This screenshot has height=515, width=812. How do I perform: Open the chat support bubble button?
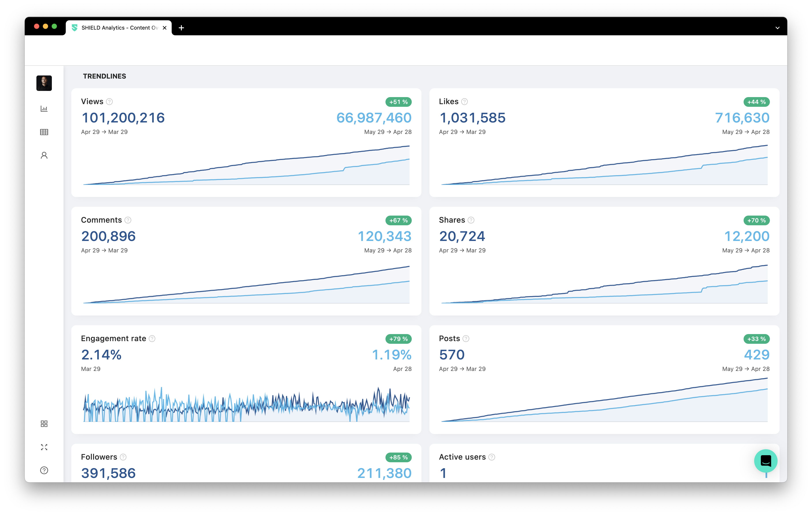765,461
